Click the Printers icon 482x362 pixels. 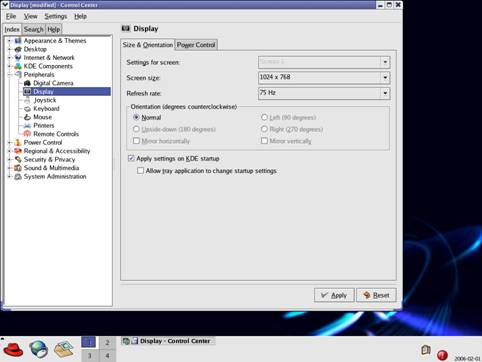click(x=27, y=126)
